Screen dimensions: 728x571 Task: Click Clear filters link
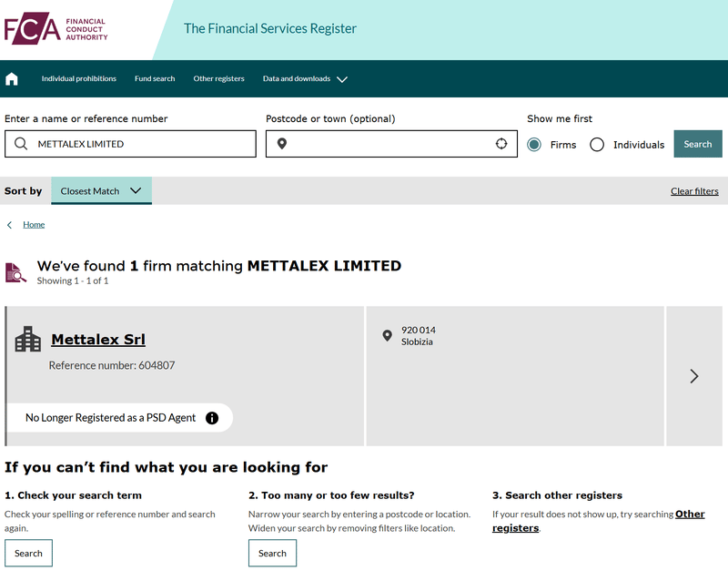tap(694, 191)
